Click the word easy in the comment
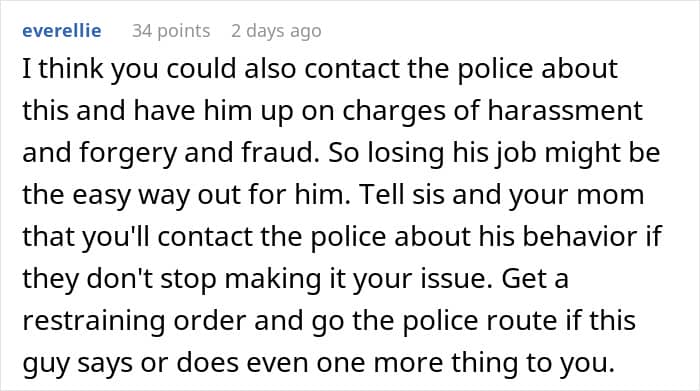Image resolution: width=700 pixels, height=391 pixels. (x=101, y=196)
